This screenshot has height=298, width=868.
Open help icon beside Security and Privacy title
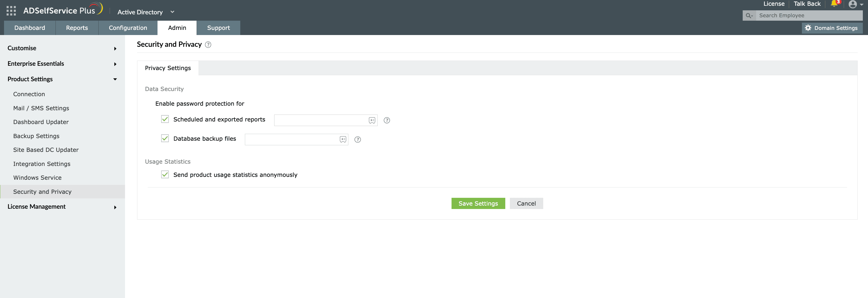click(x=208, y=44)
